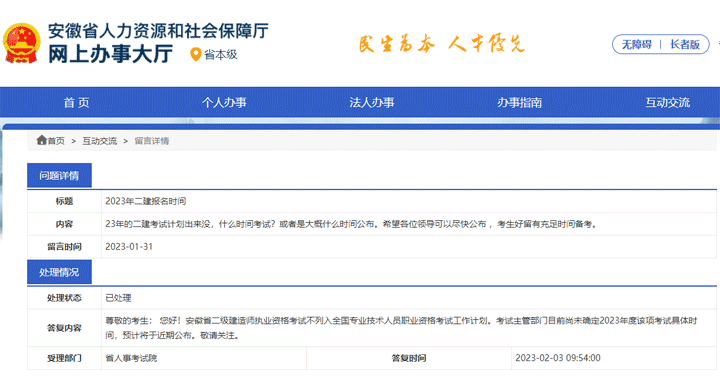Click the 处理状态 row label

tap(64, 298)
